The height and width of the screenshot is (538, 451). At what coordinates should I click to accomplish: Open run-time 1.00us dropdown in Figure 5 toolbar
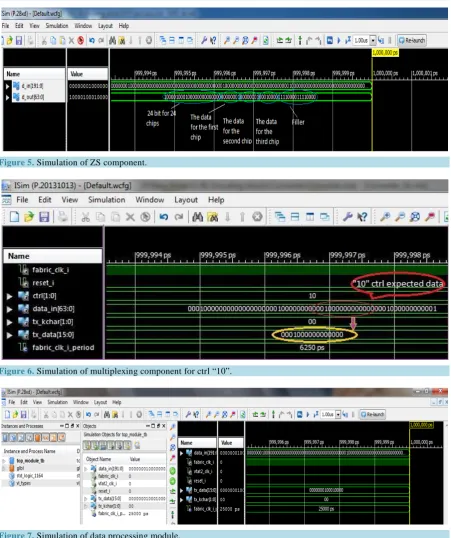(x=373, y=40)
